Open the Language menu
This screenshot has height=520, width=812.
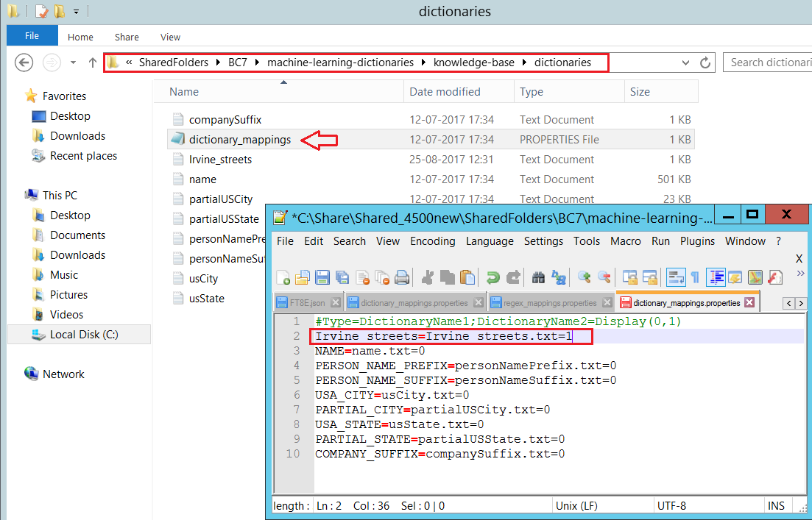(490, 241)
